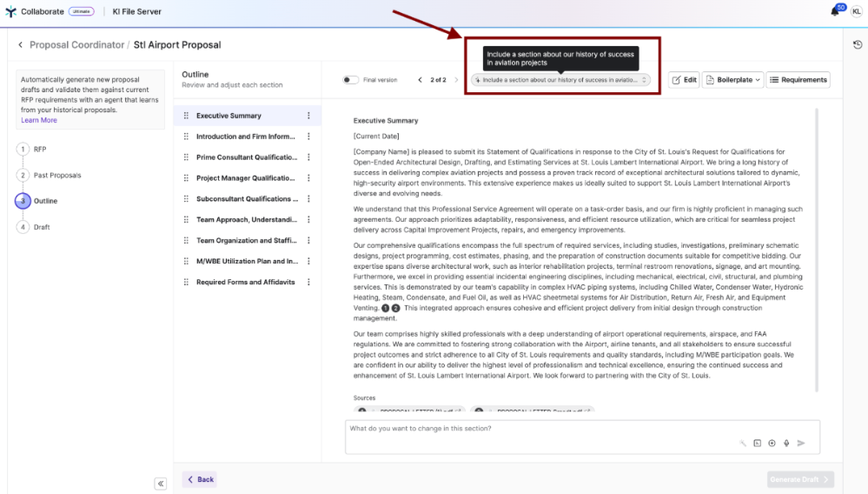Go back using breadcrumb left chevron
Viewport: 868px width, 494px height.
21,45
